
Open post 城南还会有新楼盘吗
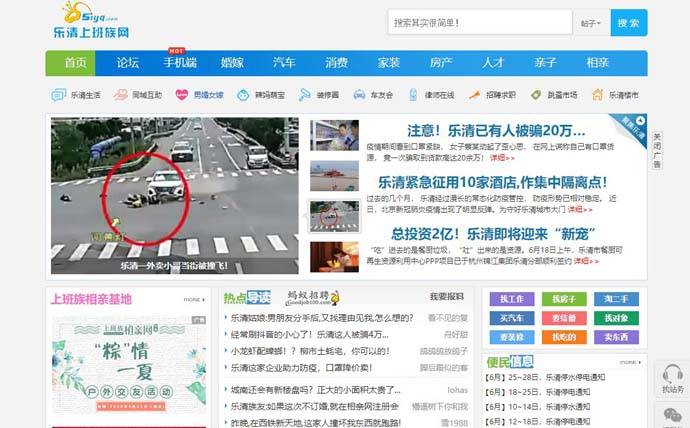click(316, 390)
